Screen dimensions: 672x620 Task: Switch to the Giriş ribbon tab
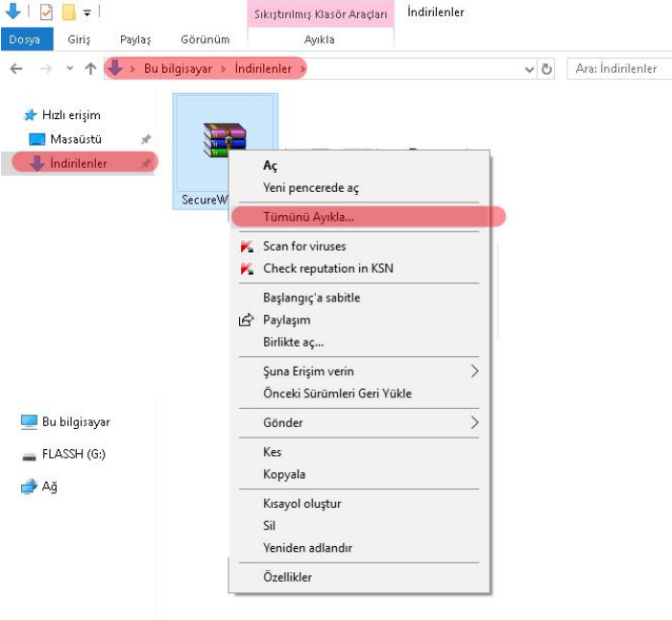79,39
